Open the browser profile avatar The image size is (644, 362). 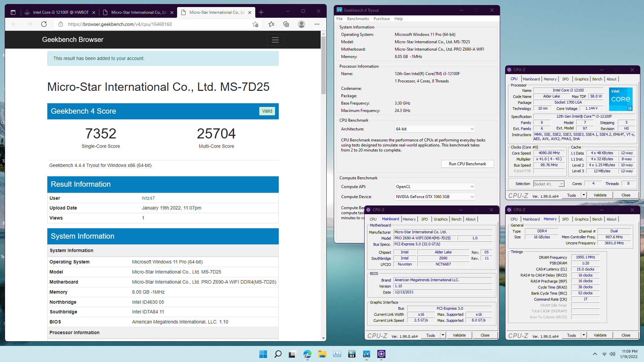(302, 24)
